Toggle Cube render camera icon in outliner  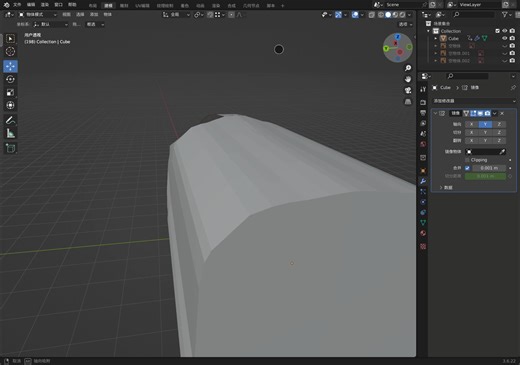(x=512, y=38)
